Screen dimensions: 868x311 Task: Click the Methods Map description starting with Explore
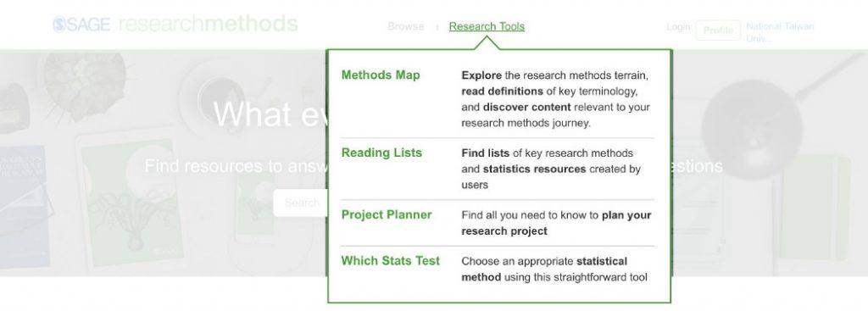(556, 99)
